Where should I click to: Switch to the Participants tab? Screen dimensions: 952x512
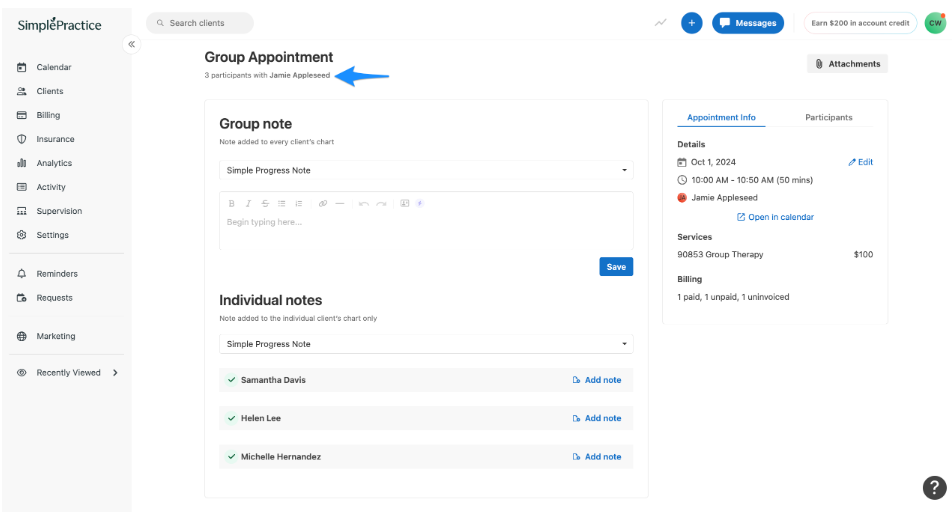(x=828, y=117)
